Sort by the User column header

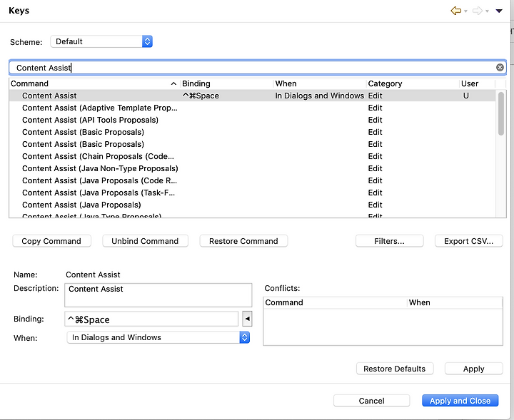[477, 83]
